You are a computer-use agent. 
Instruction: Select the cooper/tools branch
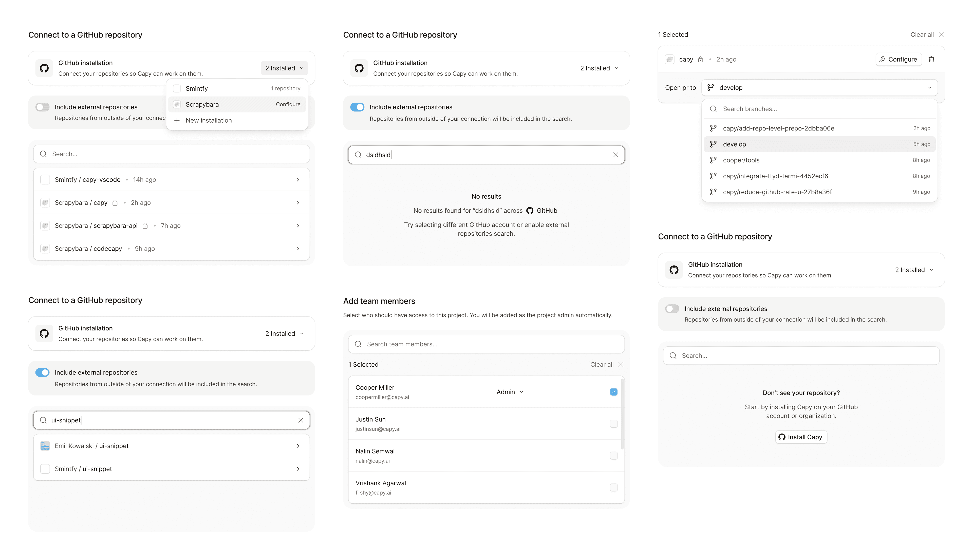(819, 160)
